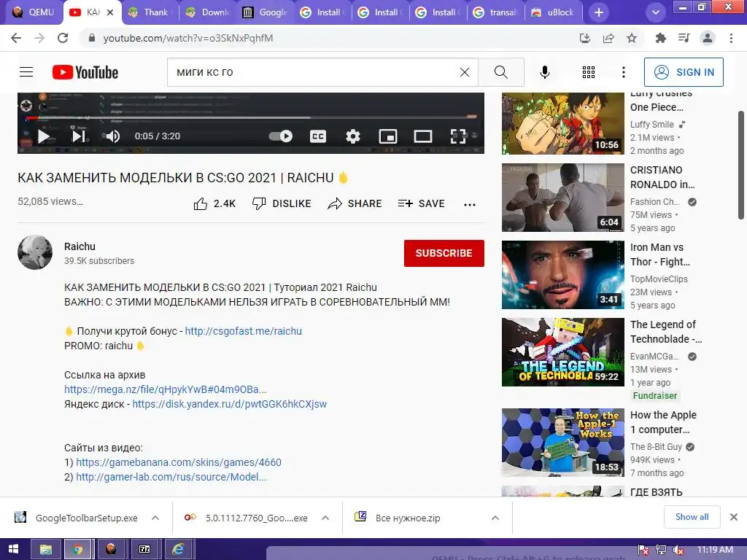Open YouTube apps grid

pos(589,72)
